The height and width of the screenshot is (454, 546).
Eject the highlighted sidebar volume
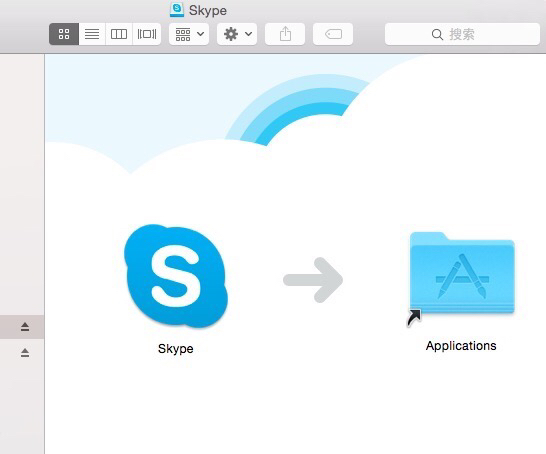pos(25,327)
